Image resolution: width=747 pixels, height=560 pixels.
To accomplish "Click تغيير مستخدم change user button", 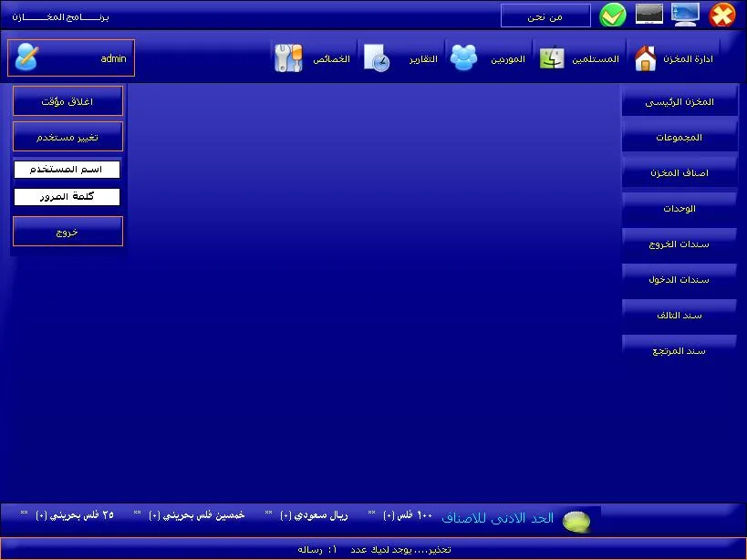I will [67, 137].
